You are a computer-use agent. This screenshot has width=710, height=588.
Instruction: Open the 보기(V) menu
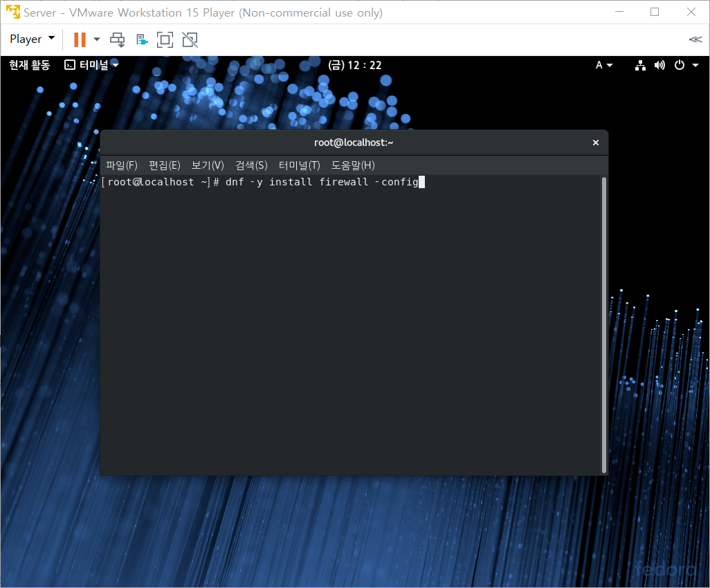click(x=208, y=165)
